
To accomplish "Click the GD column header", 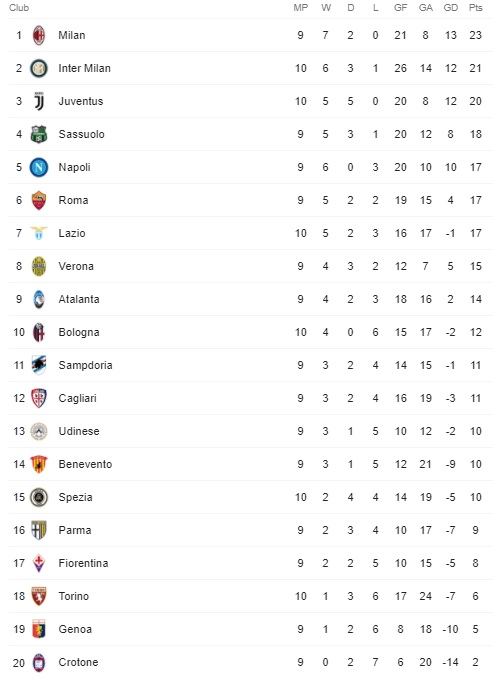I will [450, 7].
